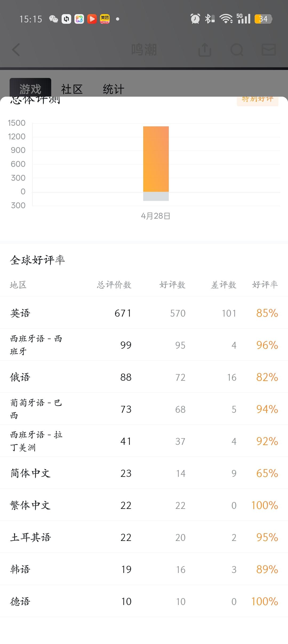Tap the back arrow icon
288x644 pixels.
point(16,50)
